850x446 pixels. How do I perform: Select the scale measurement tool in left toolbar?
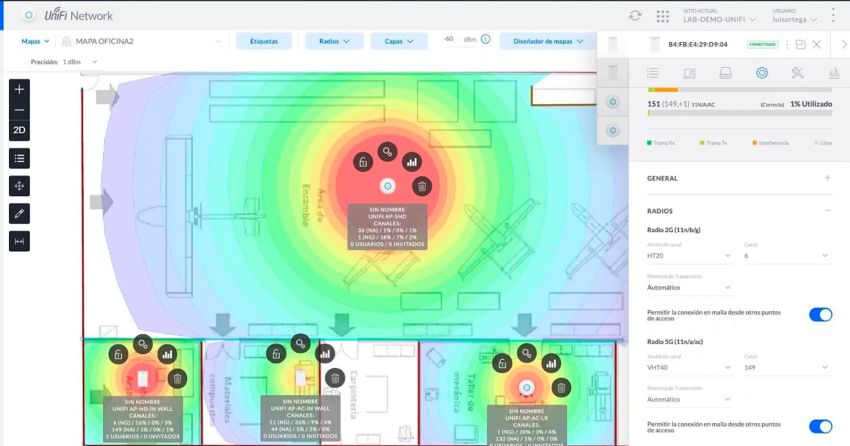tap(19, 241)
